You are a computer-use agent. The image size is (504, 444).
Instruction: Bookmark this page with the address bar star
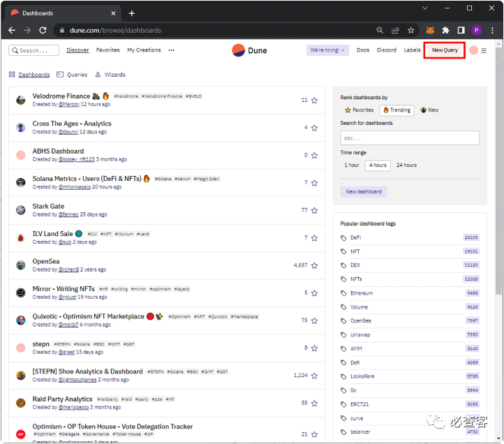(410, 30)
